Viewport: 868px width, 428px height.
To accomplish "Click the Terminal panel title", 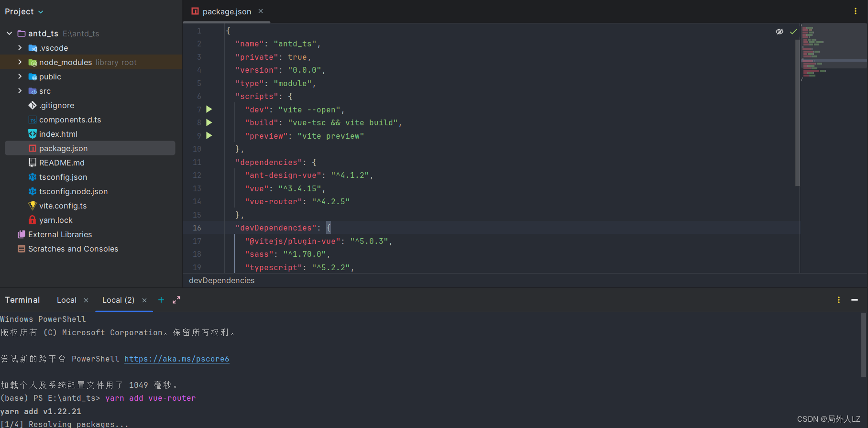I will coord(22,300).
